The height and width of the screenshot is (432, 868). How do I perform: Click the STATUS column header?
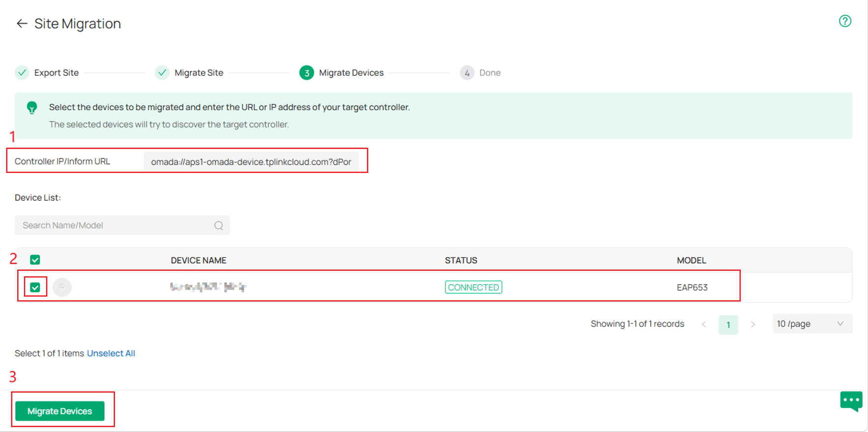[x=461, y=260]
